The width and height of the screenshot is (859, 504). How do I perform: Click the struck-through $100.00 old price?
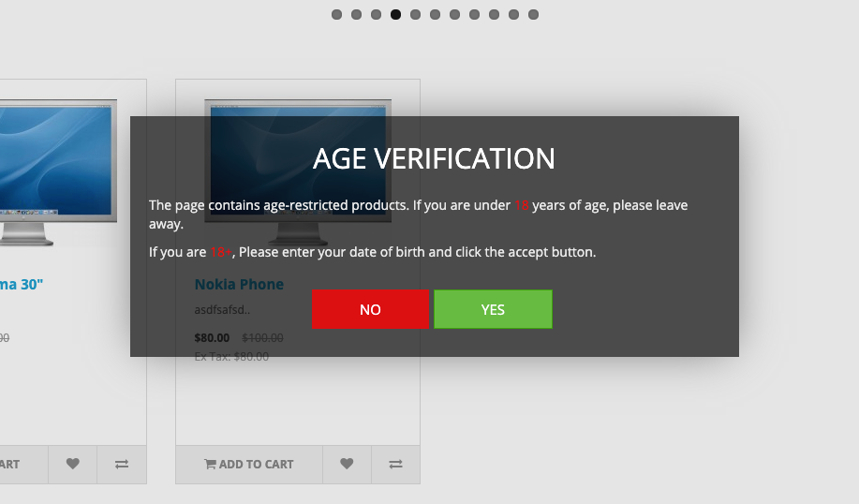(263, 338)
